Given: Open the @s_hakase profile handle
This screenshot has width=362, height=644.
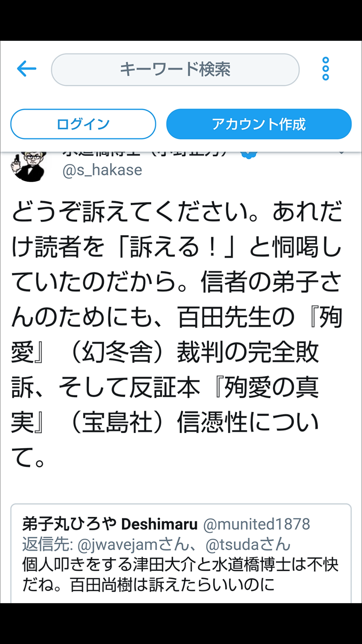Looking at the screenshot, I should pyautogui.click(x=102, y=170).
